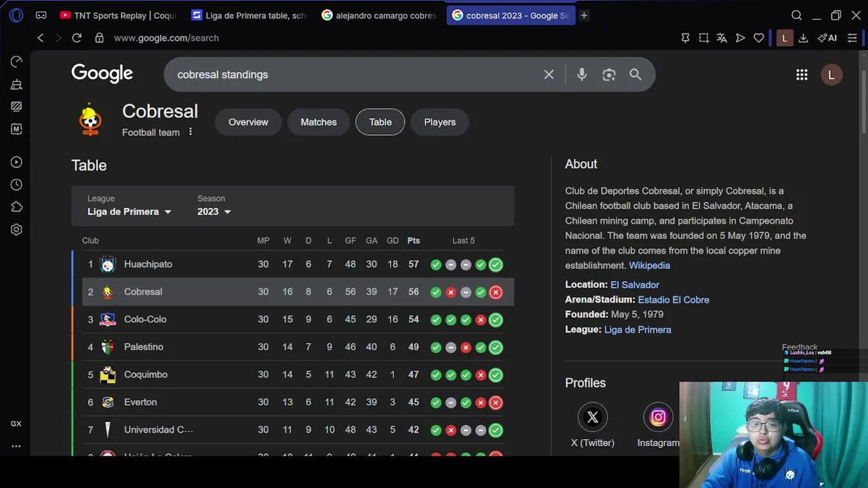Search by image with Lens
Viewport: 868px width, 488px height.
click(x=609, y=75)
